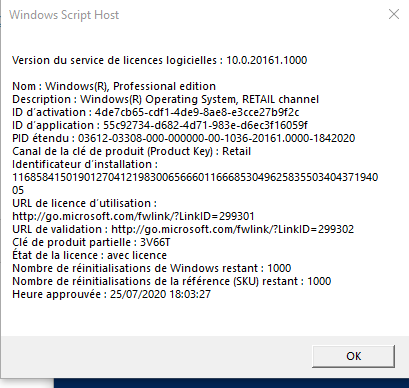The width and height of the screenshot is (409, 388).
Task: Click the URL de validation line ending 299302
Action: [183, 229]
